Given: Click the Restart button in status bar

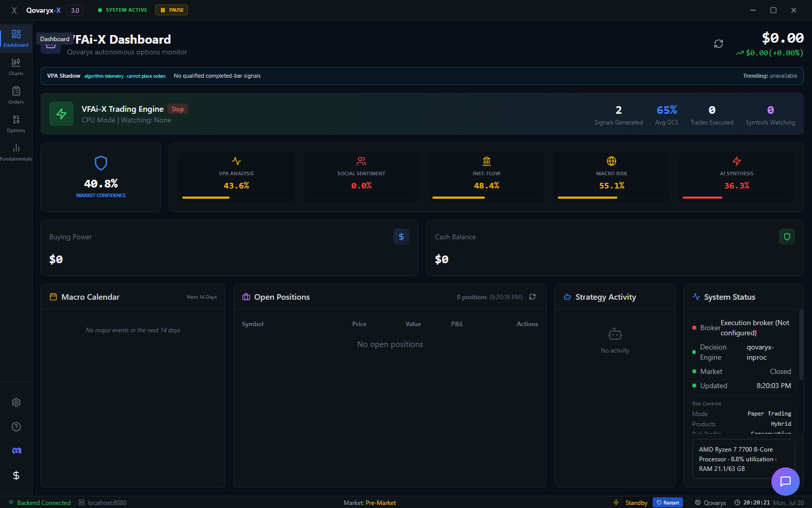Looking at the screenshot, I should 668,502.
